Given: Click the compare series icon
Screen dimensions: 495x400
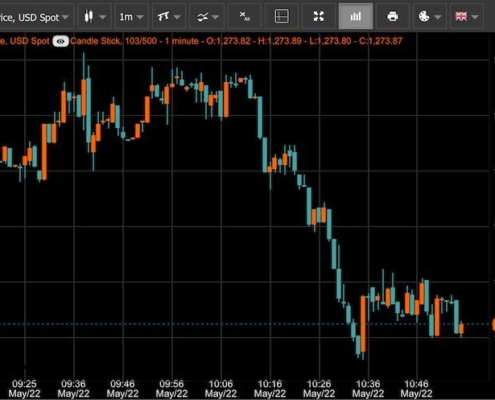Looking at the screenshot, I should point(202,17).
